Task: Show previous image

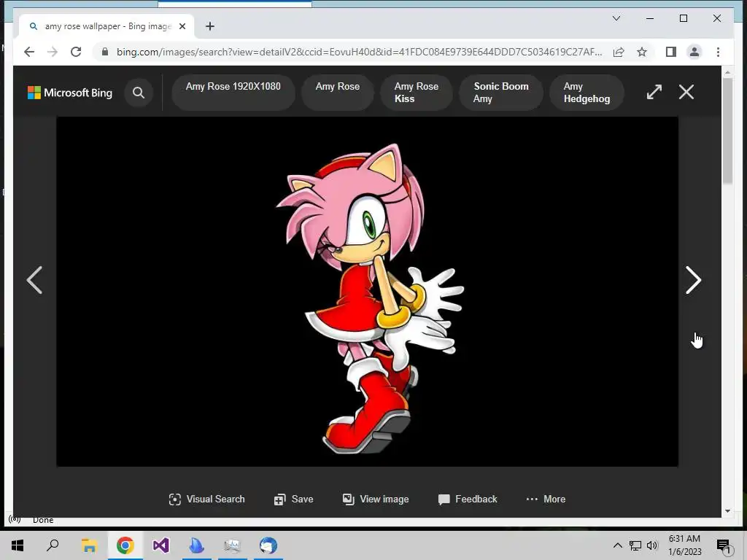Action: [x=34, y=280]
